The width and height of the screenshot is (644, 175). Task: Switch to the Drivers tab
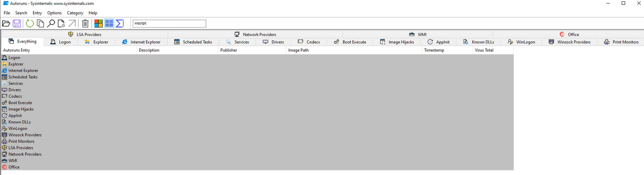pos(273,42)
